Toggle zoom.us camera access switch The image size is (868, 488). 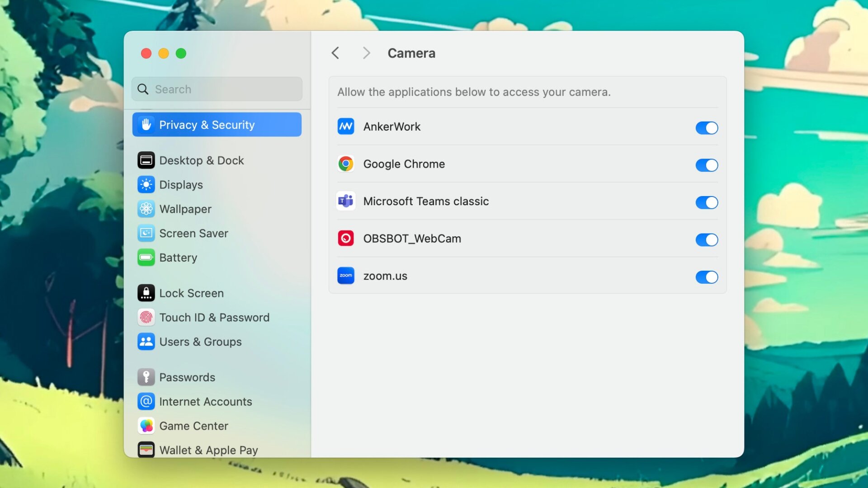707,277
